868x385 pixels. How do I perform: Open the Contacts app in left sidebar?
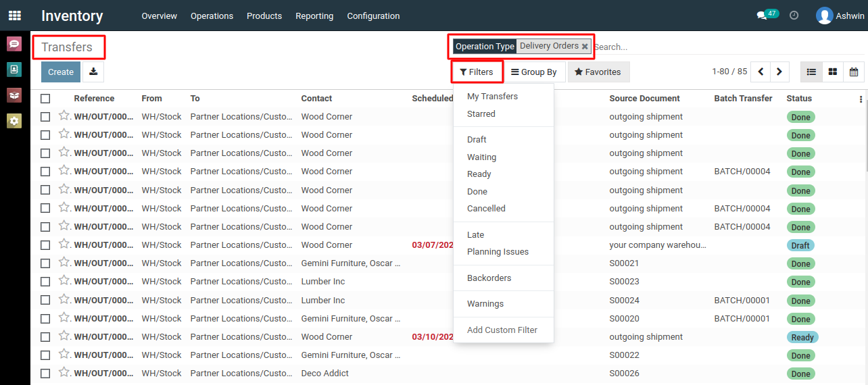14,70
